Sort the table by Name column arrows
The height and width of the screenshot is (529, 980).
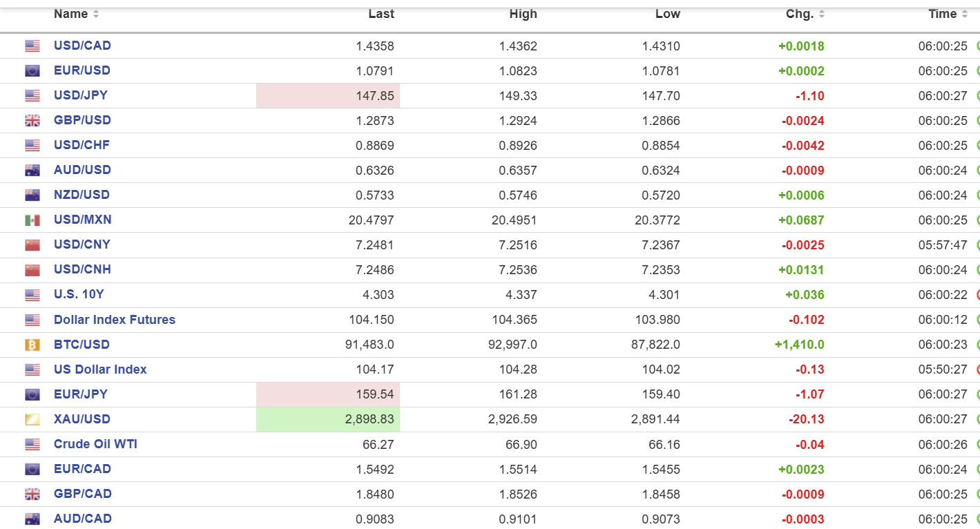click(x=96, y=15)
